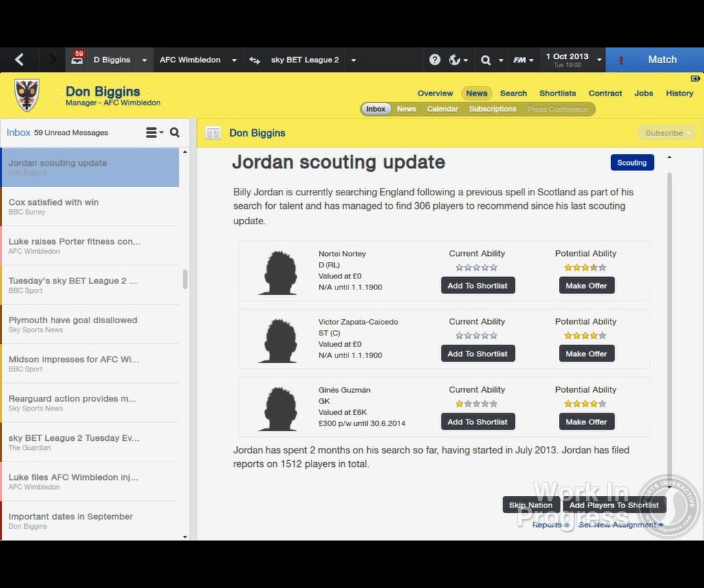Select the Inbox sub-tab
Image resolution: width=704 pixels, height=588 pixels.
pos(376,109)
